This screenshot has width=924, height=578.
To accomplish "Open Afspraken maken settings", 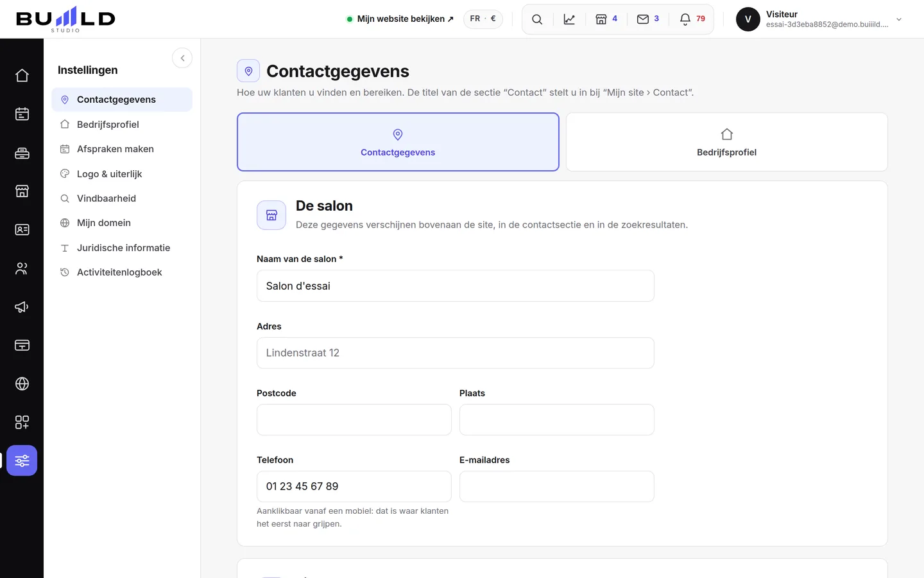I will (x=122, y=149).
